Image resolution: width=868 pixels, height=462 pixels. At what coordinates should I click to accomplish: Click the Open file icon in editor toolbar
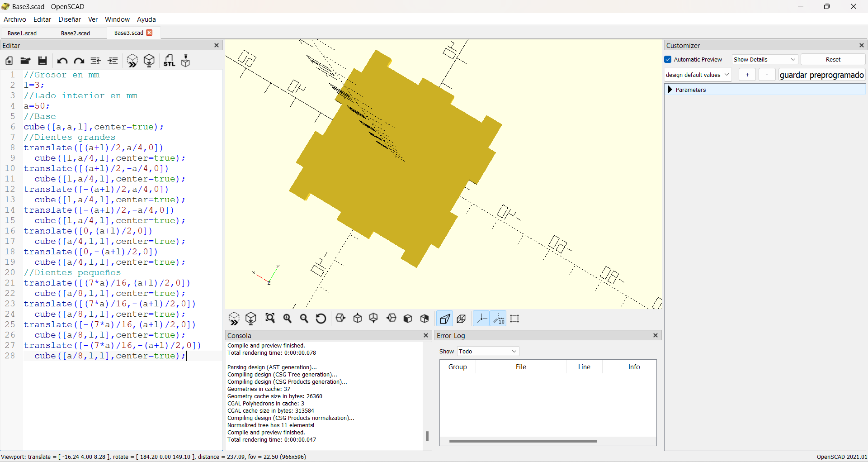coord(25,61)
